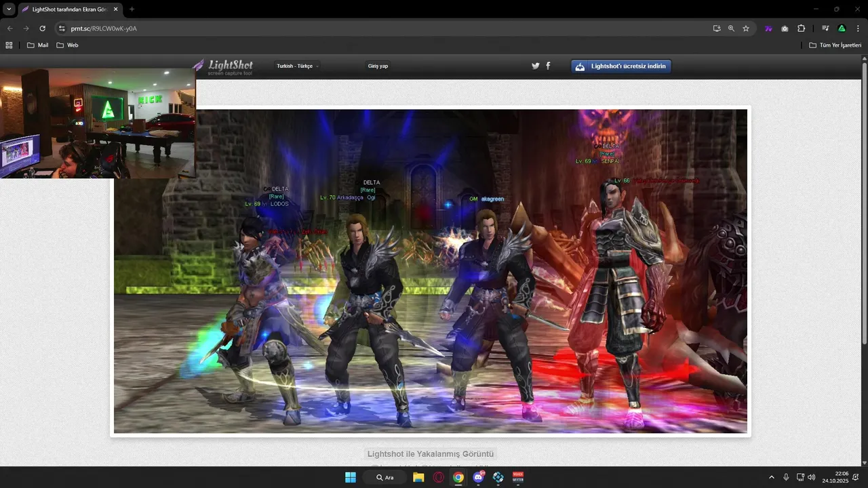Click Lightshot ile Yakalanmış Görüntü caption
The width and height of the screenshot is (868, 488).
431,453
